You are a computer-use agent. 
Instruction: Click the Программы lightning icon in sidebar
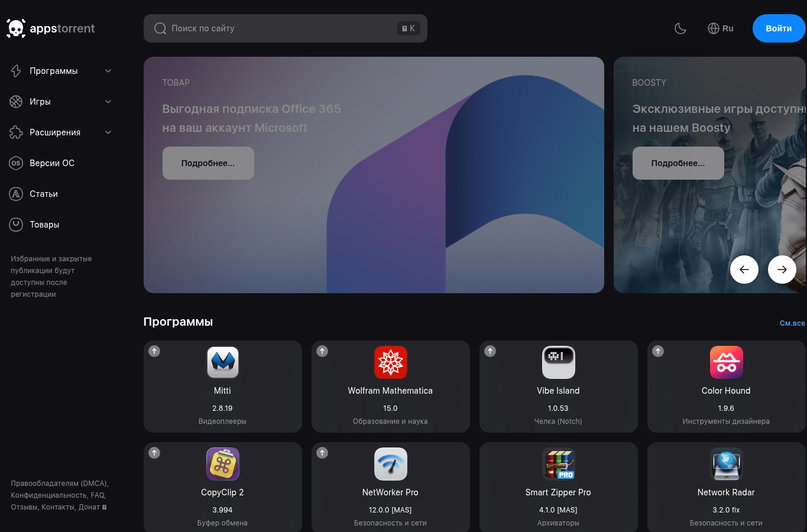pos(16,71)
